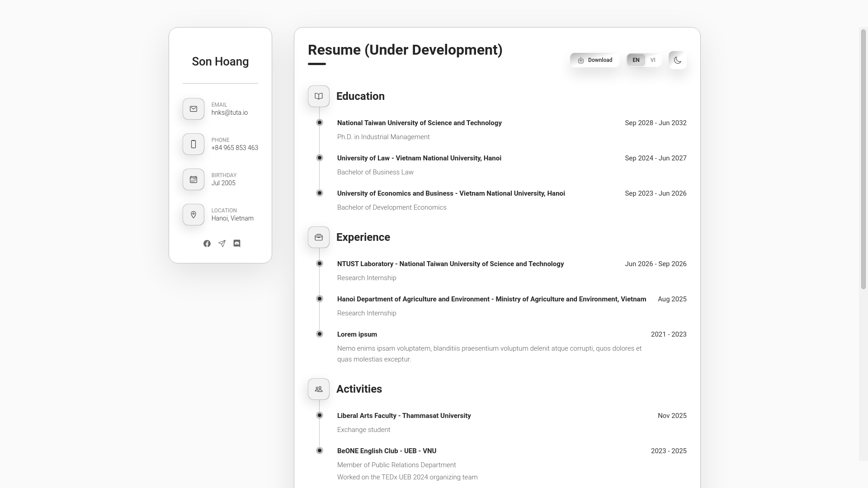Select BeONE English Club - UEB - VNU entry
This screenshot has width=868, height=488.
coord(387,451)
